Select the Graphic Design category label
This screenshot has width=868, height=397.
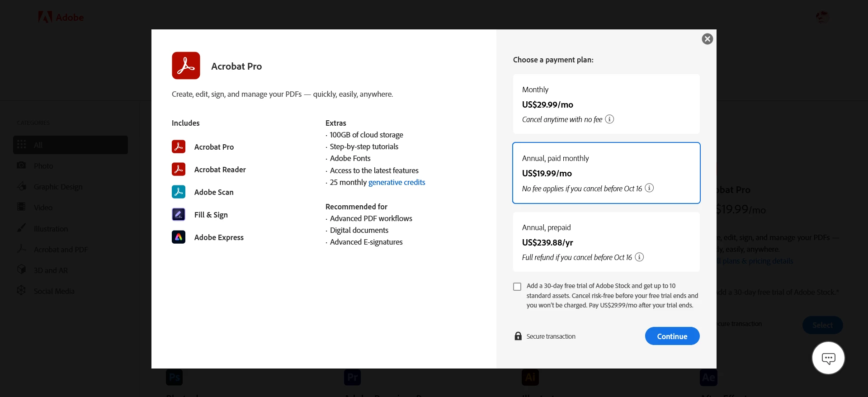tap(58, 187)
